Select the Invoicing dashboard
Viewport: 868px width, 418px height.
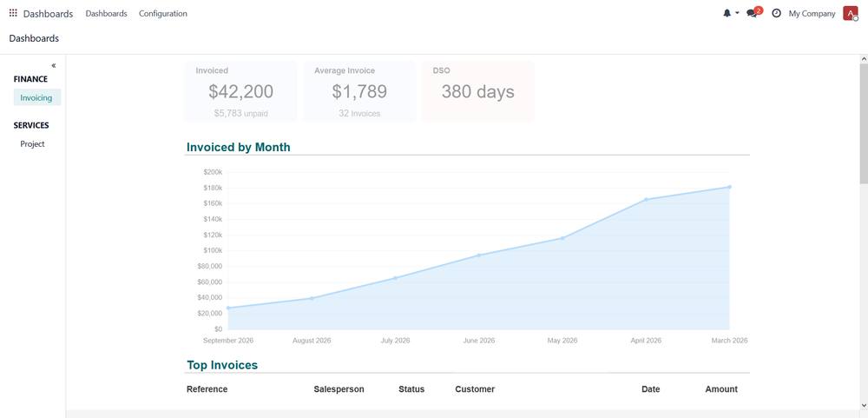36,97
